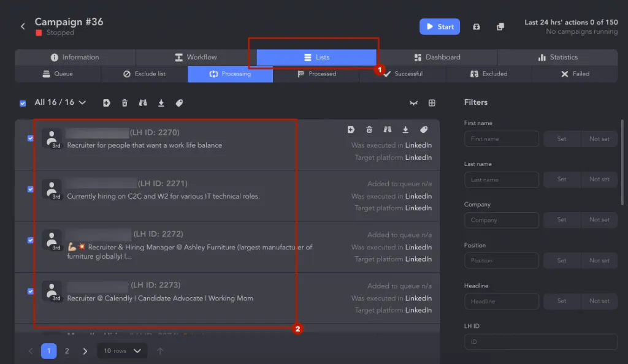This screenshot has width=628, height=364.
Task: Open the Excluded sub-tab
Action: pos(489,74)
